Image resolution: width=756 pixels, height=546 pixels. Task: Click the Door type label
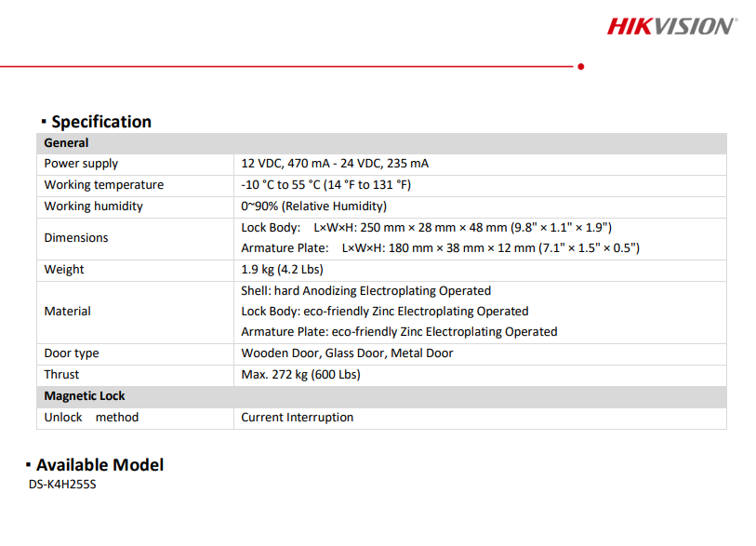point(72,353)
